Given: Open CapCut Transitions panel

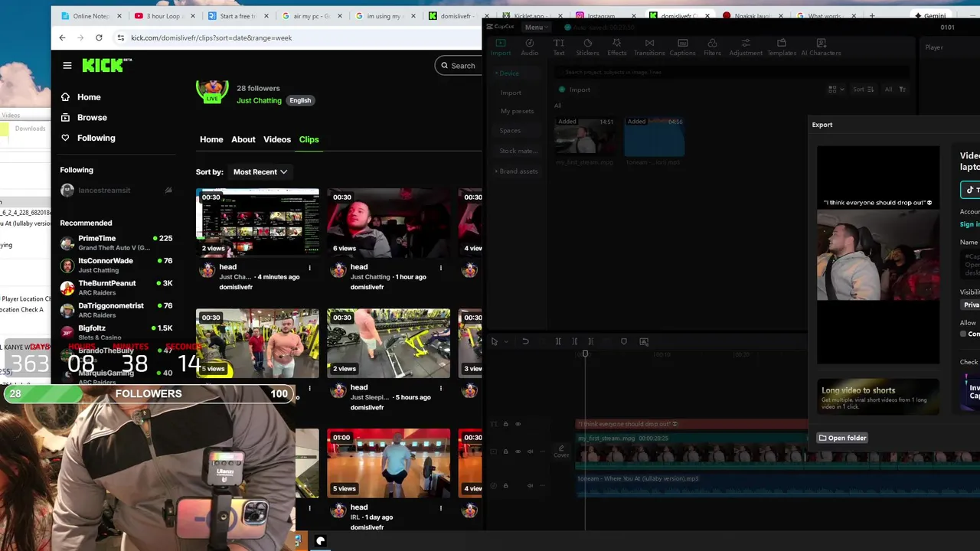Looking at the screenshot, I should (x=649, y=47).
